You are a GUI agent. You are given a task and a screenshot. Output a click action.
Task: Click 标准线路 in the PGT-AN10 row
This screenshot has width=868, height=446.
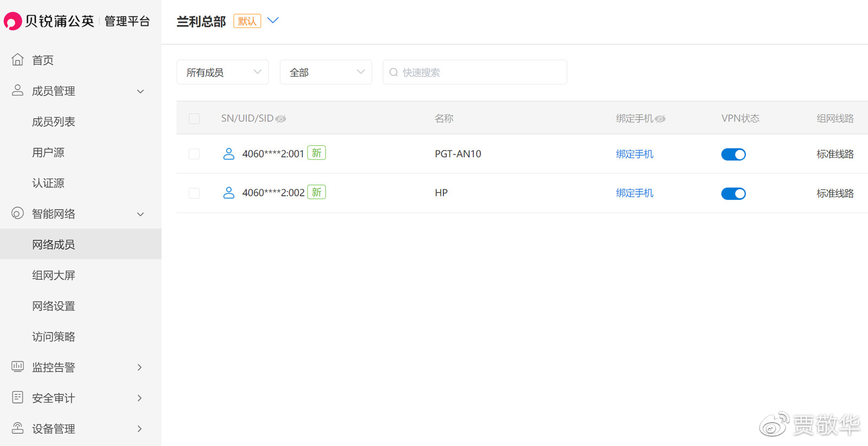[x=835, y=154]
